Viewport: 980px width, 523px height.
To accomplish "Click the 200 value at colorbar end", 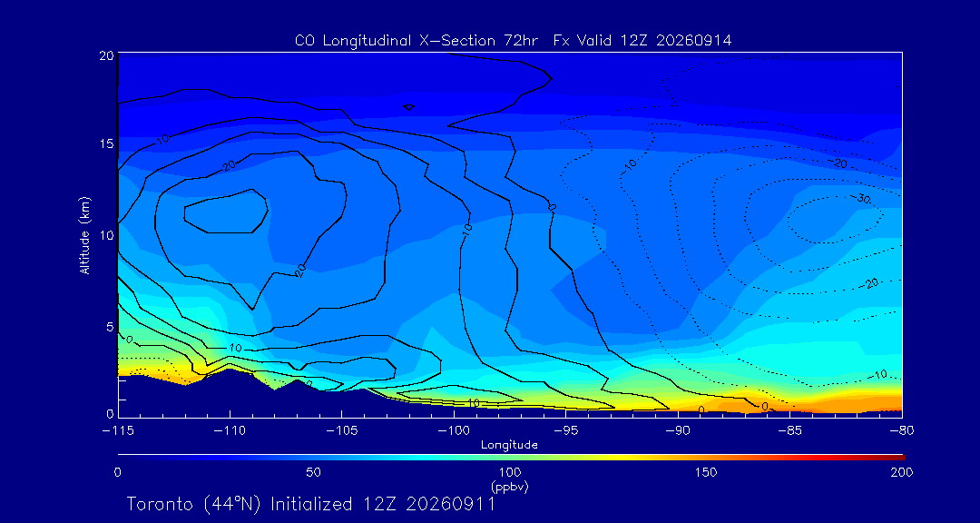I will [901, 472].
